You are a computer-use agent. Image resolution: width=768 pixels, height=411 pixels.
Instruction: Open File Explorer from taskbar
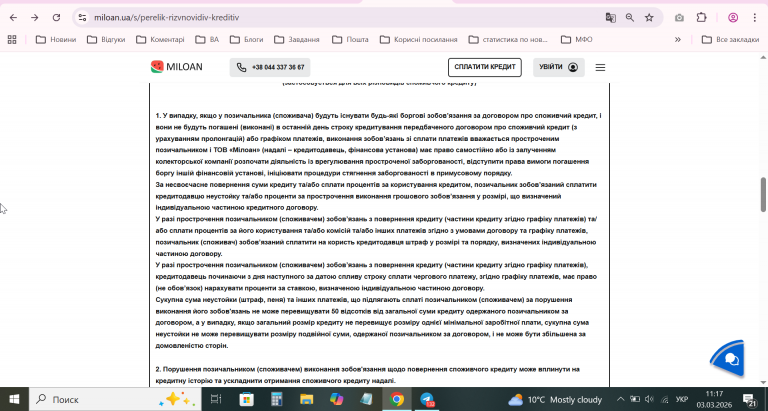307,399
